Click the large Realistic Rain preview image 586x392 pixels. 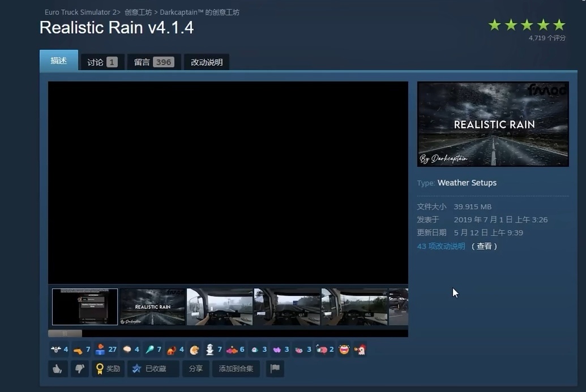click(x=493, y=124)
